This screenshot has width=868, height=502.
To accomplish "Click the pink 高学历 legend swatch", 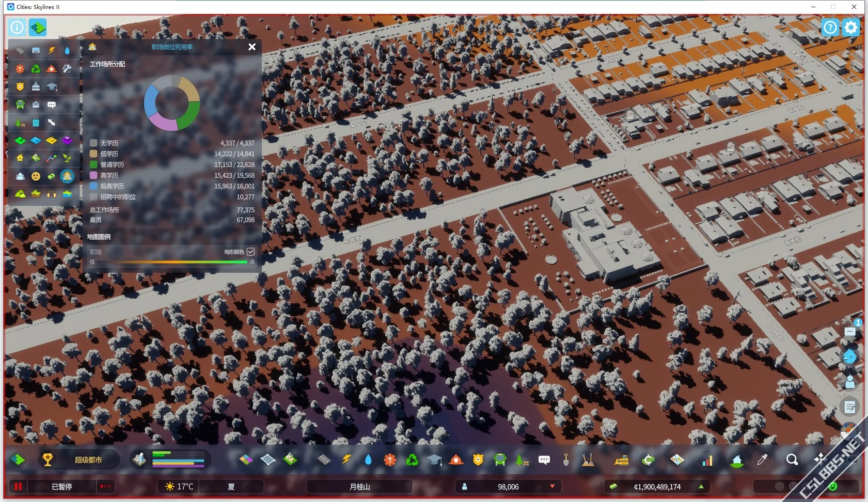I will click(93, 175).
